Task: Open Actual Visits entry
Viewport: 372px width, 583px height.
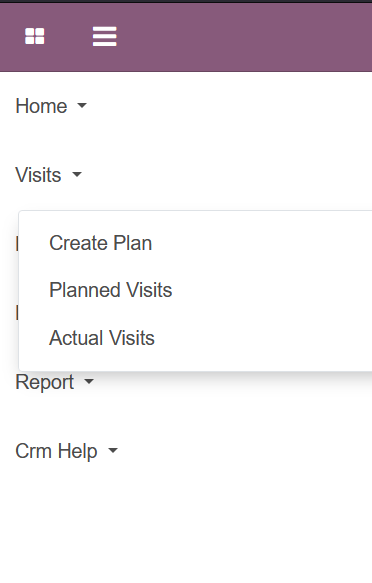Action: coord(102,338)
